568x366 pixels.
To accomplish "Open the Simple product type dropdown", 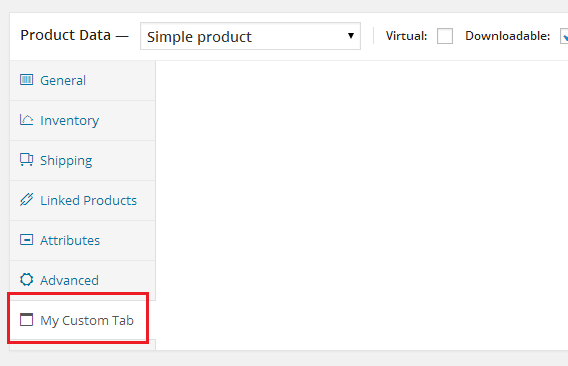I will pyautogui.click(x=250, y=36).
